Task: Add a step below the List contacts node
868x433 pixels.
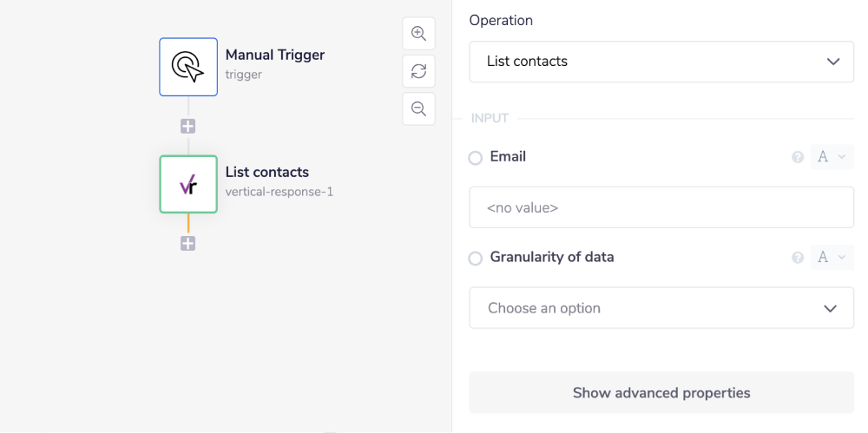Action: click(187, 244)
